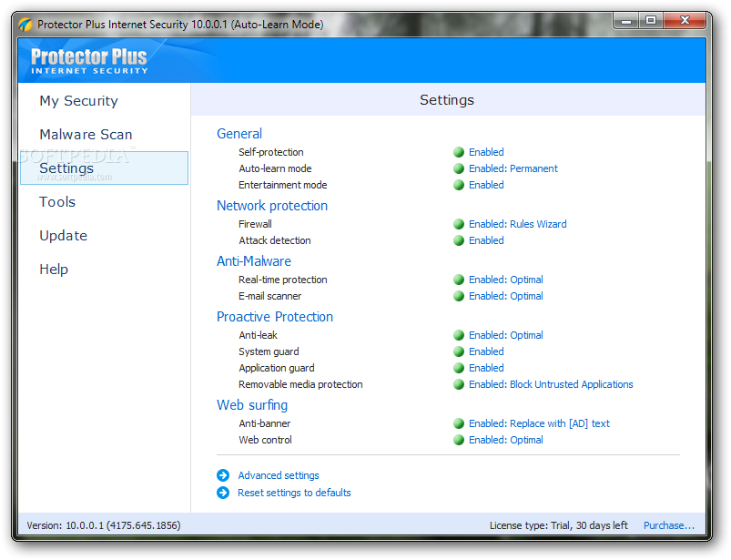Image resolution: width=731 pixels, height=560 pixels.
Task: Open the General settings heading link
Action: tap(239, 134)
